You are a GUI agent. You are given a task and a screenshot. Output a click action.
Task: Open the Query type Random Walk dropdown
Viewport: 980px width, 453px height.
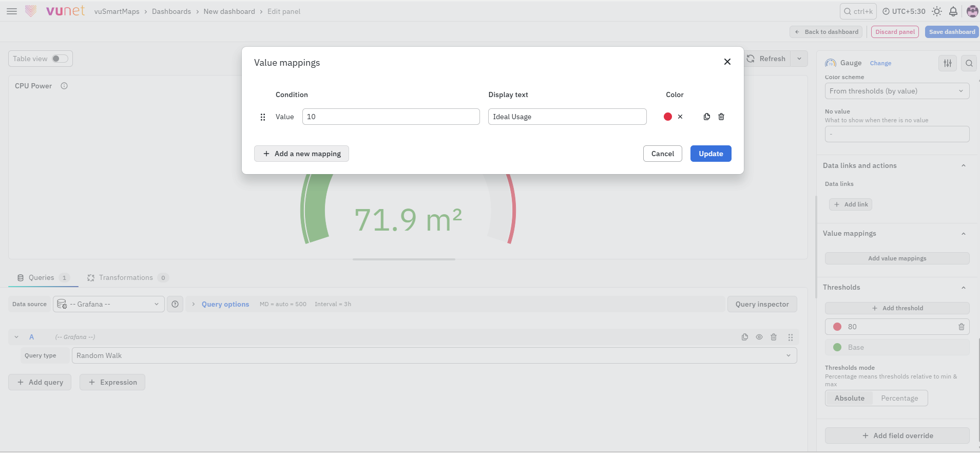(434, 355)
